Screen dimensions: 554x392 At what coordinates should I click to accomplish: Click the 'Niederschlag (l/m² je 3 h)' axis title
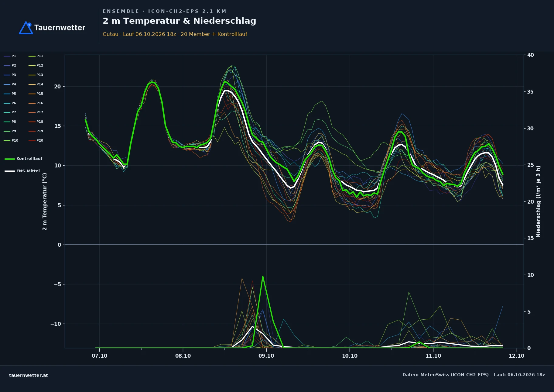click(538, 201)
